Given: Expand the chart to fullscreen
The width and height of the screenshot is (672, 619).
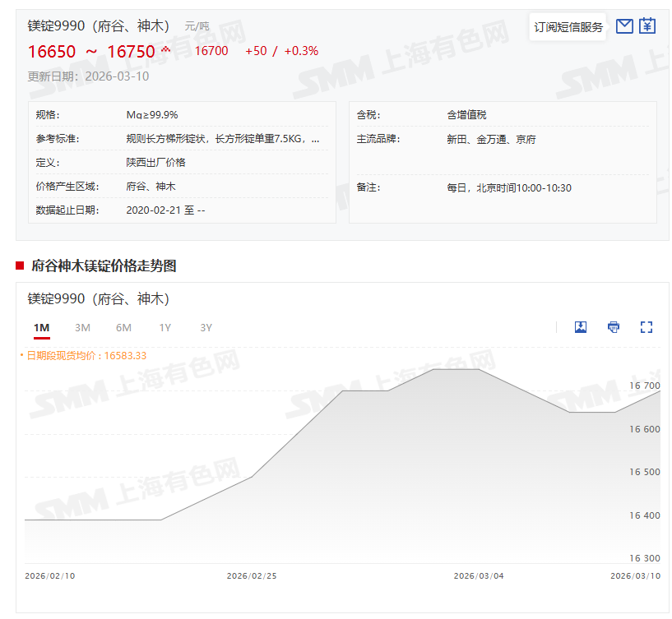Looking at the screenshot, I should point(647,327).
